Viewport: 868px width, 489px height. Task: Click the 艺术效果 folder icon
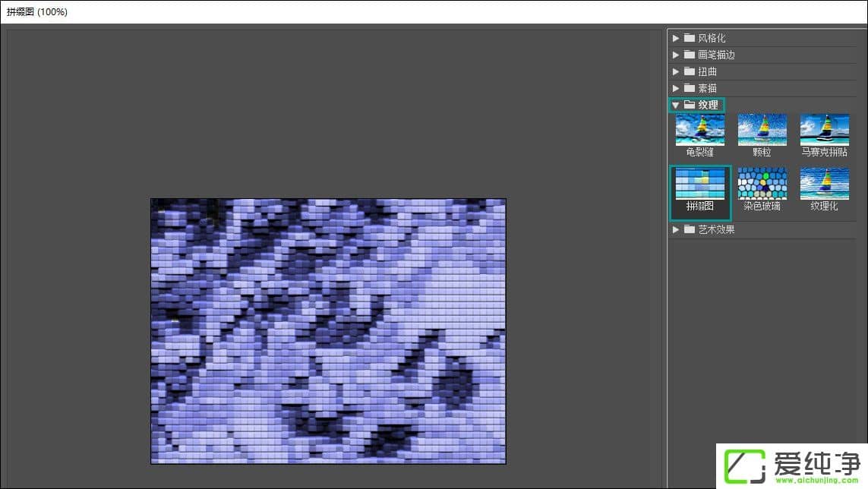click(x=690, y=229)
